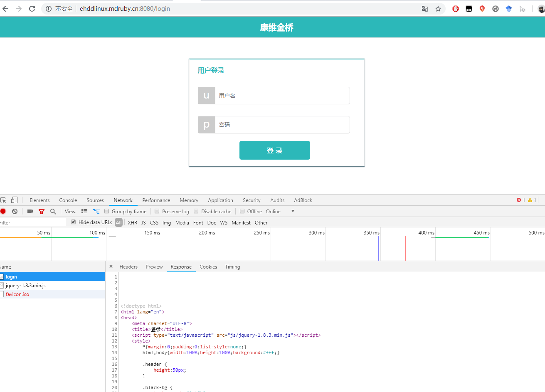Viewport: 545px width, 392px height.
Task: Open the gray circular refresh extension
Action: click(x=496, y=9)
